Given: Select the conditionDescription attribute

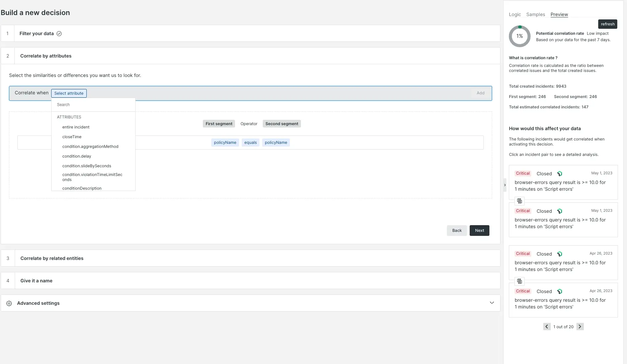Looking at the screenshot, I should point(82,188).
